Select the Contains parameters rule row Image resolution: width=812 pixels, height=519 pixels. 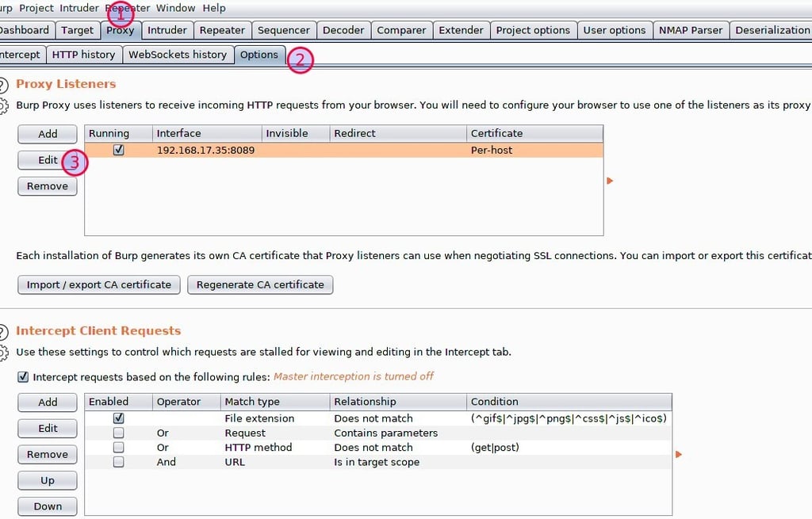click(x=378, y=433)
